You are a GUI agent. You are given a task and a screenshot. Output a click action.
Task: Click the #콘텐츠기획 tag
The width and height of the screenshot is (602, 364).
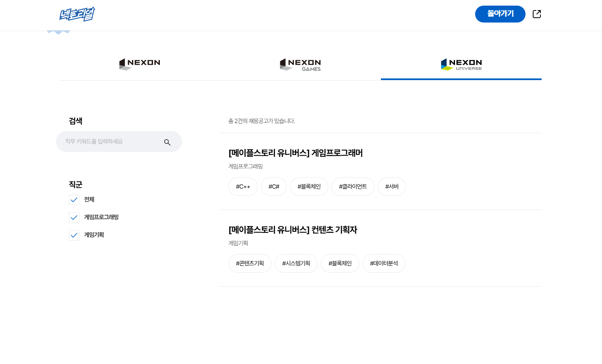tap(250, 263)
